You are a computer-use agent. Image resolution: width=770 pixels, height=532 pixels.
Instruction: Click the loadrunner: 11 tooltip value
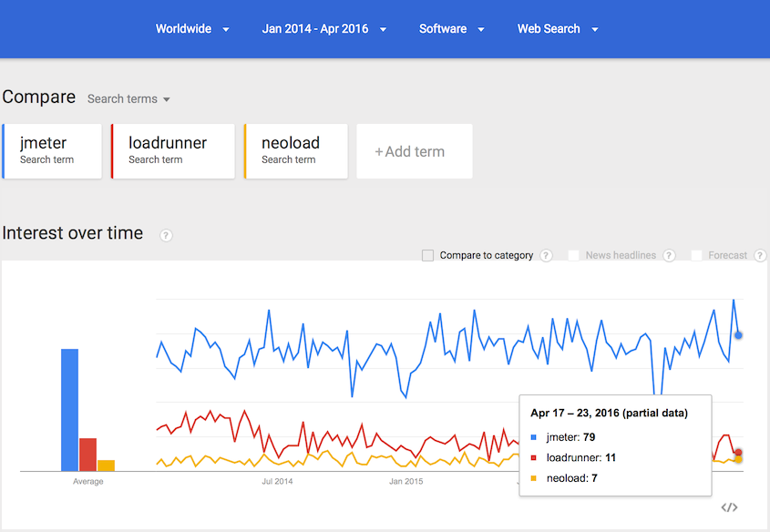click(581, 458)
